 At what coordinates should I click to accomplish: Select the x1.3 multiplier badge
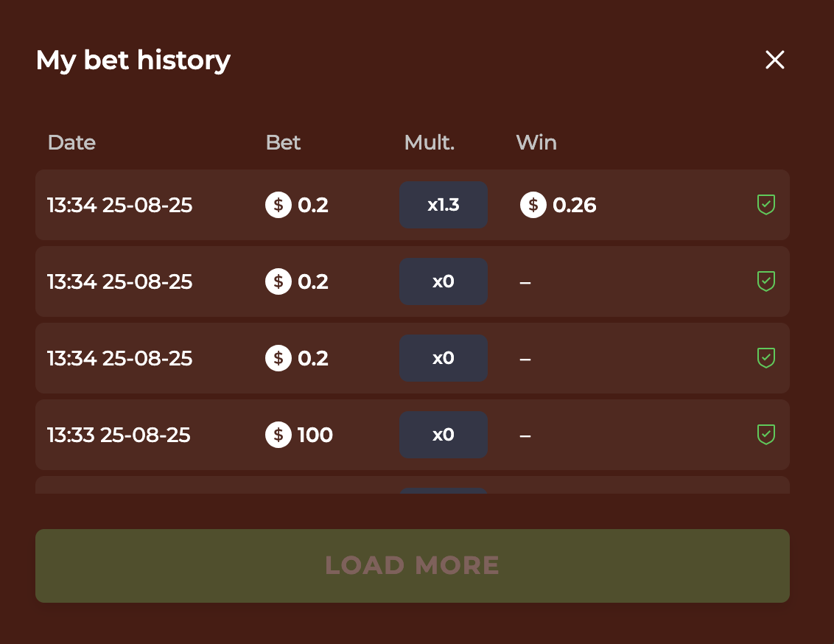443,205
